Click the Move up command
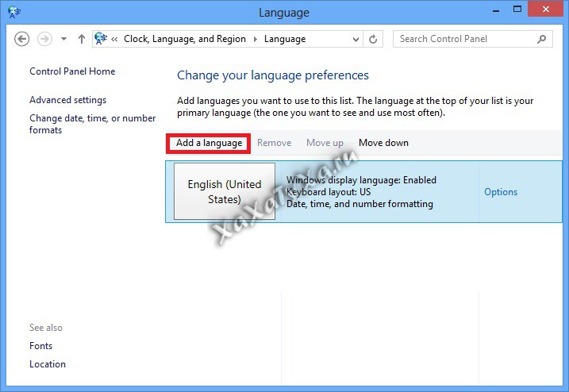This screenshot has width=569, height=392. (325, 143)
